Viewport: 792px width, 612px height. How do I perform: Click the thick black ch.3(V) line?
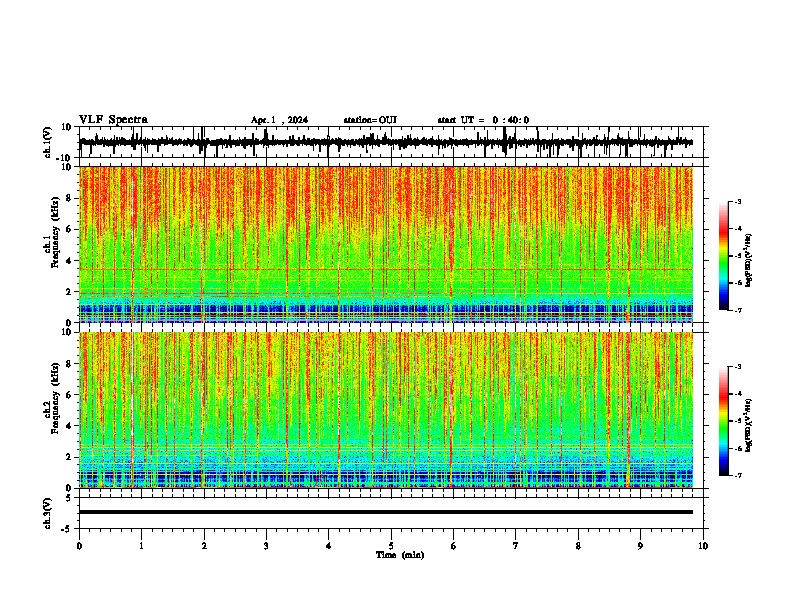tap(385, 512)
